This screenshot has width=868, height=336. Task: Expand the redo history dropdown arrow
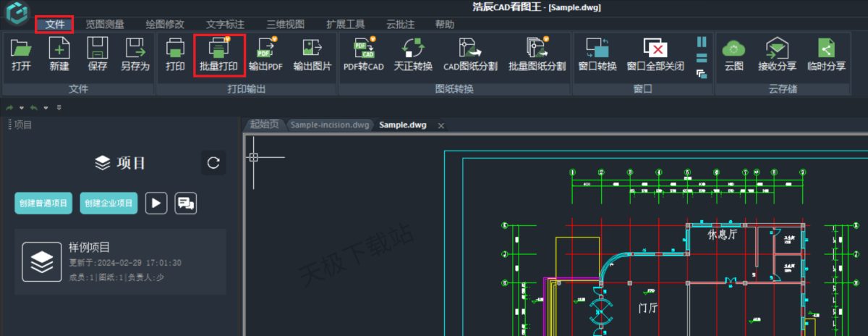[22, 108]
